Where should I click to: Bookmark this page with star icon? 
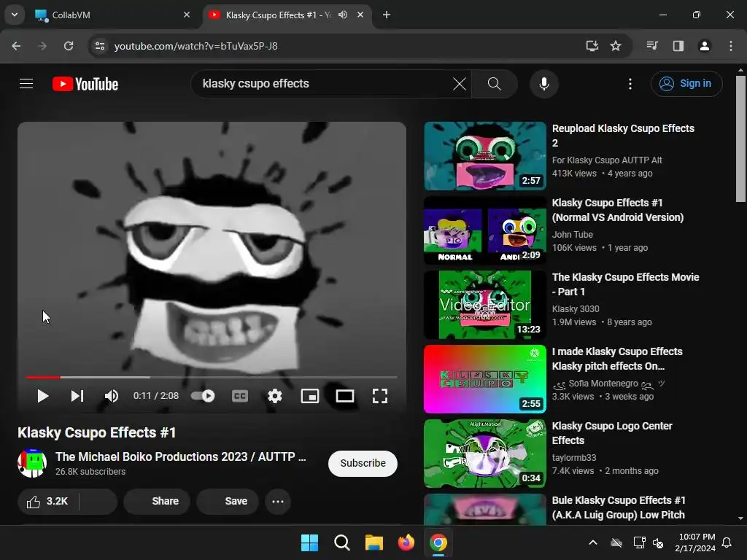tap(616, 46)
